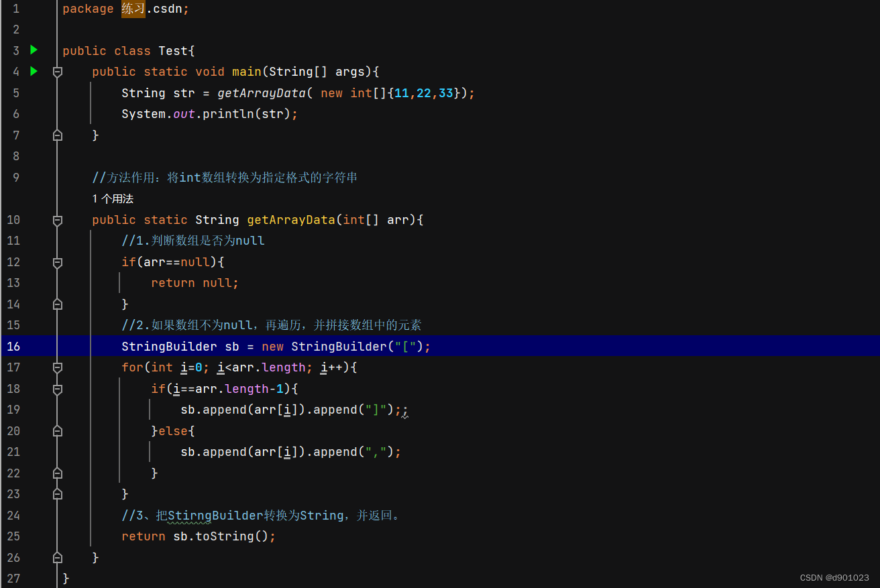Click the CSDN @d901023 watermark link
Image resolution: width=880 pixels, height=588 pixels.
[834, 577]
